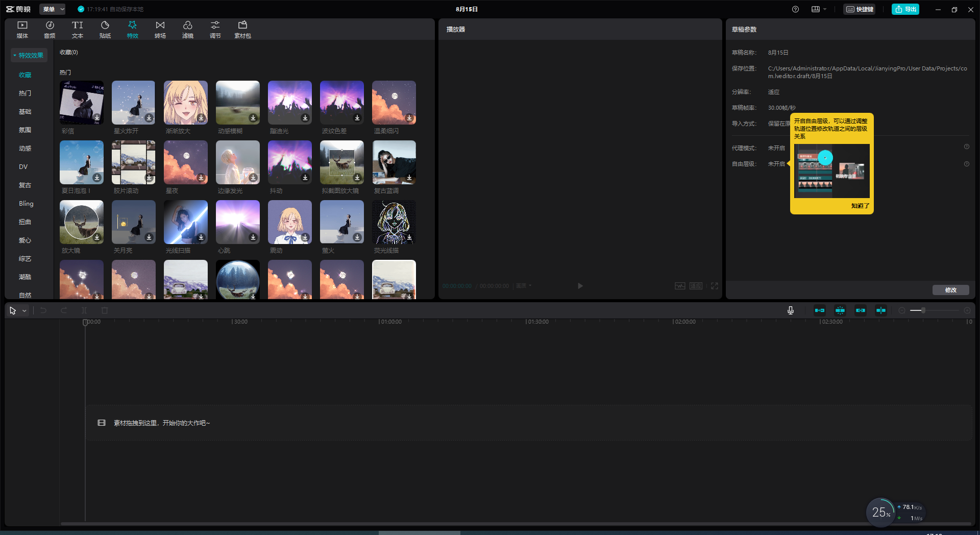This screenshot has height=535, width=980.
Task: Select the 综艺 effects category
Action: point(25,259)
